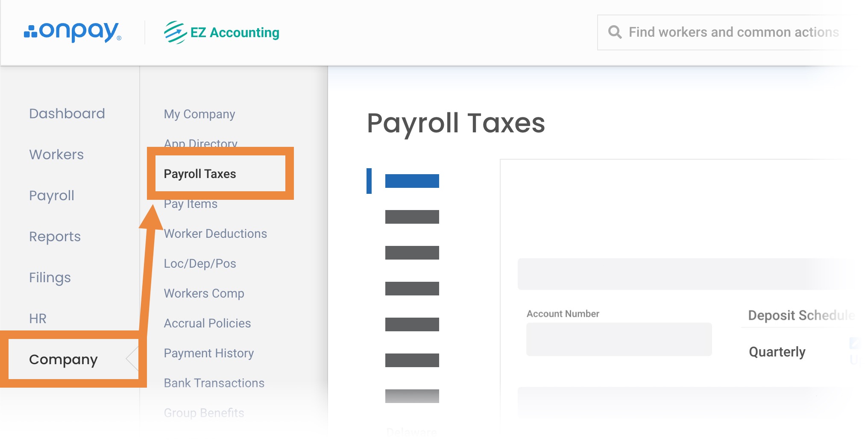868x444 pixels.
Task: Go to Workers in sidebar
Action: [x=56, y=155]
